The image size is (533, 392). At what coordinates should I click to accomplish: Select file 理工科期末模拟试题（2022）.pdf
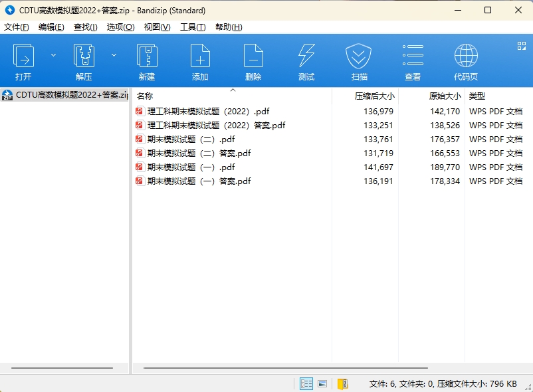(208, 112)
